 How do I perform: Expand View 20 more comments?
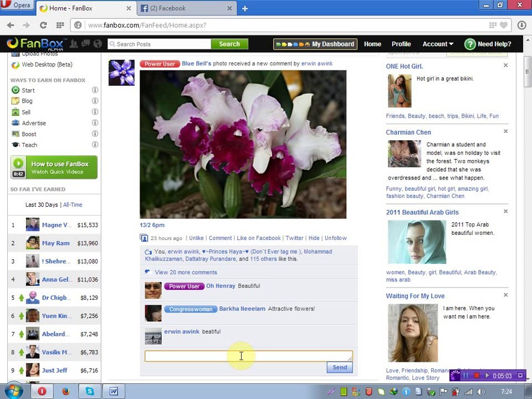pos(186,272)
